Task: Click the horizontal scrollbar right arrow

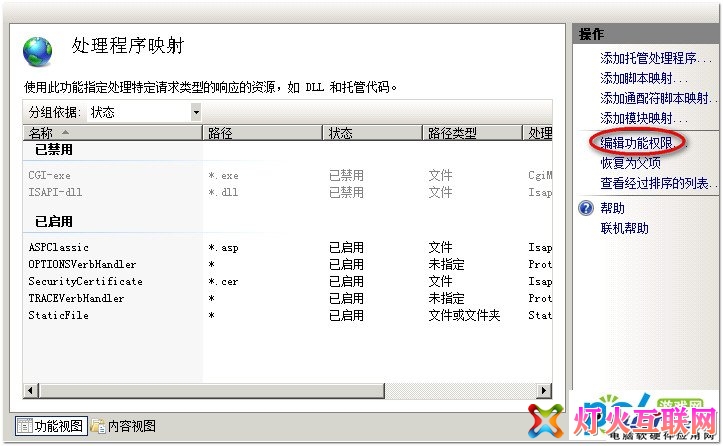Action: click(544, 391)
